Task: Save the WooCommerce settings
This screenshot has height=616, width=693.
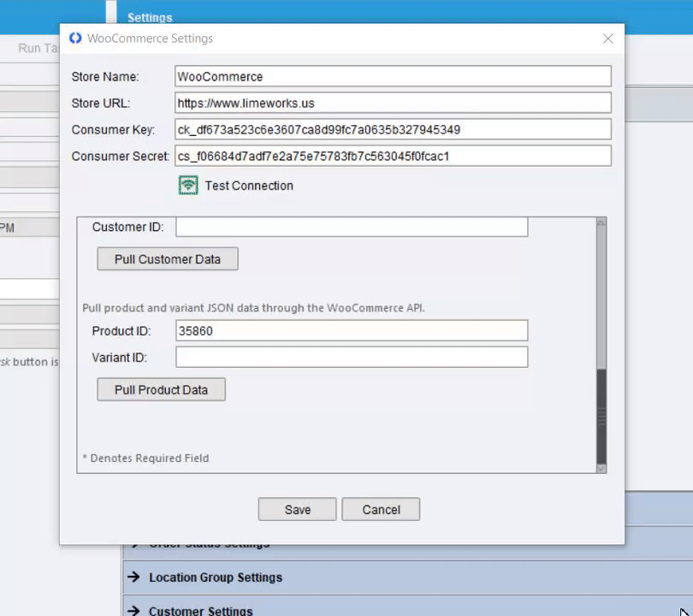Action: click(298, 510)
